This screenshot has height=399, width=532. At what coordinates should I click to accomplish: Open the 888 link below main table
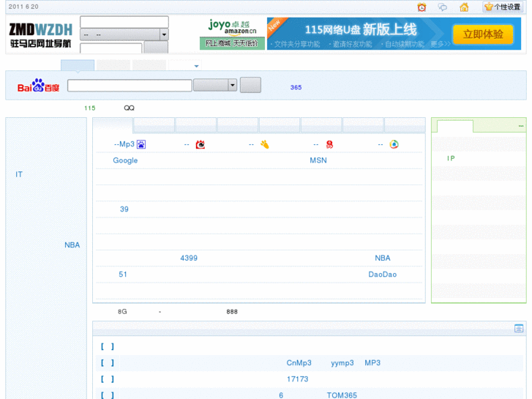click(232, 312)
